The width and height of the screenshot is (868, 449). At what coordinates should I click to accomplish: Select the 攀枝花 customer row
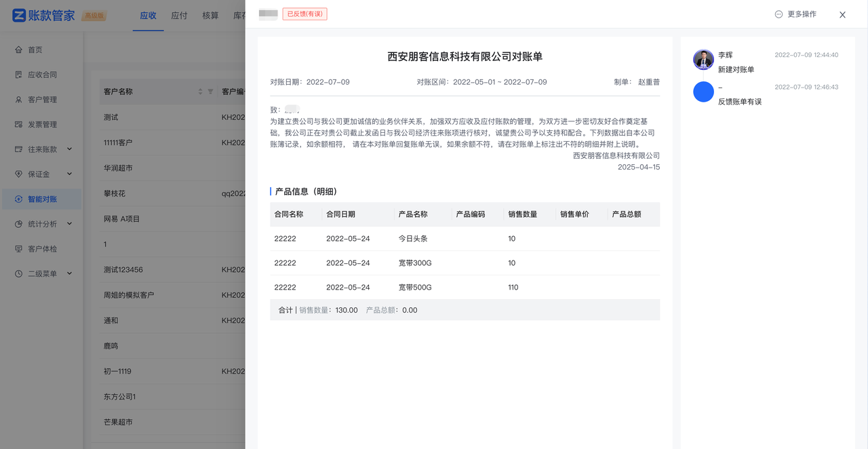click(x=115, y=193)
